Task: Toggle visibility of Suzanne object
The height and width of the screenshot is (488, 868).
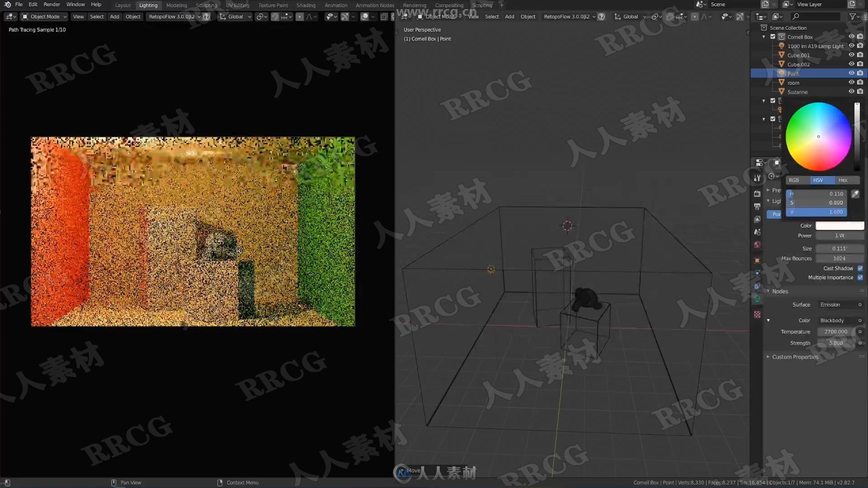Action: (851, 91)
